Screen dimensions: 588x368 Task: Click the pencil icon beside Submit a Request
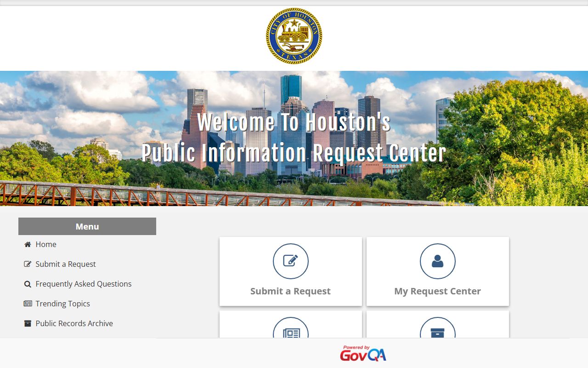(28, 264)
